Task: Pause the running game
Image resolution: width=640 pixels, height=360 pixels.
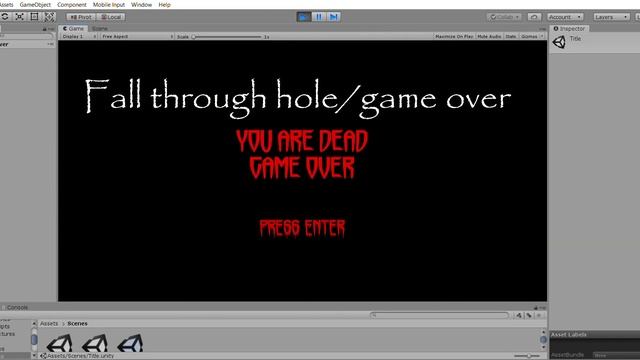Action: coord(319,17)
